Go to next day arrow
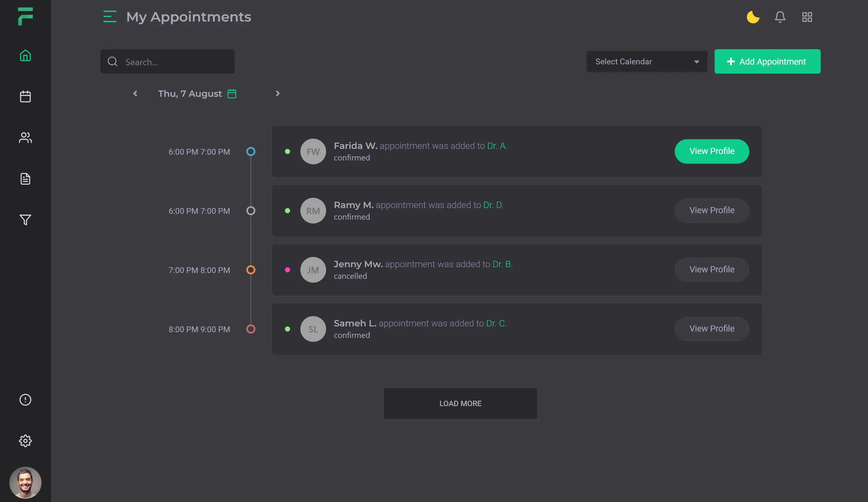Screen dimensions: 868x502 pos(278,93)
